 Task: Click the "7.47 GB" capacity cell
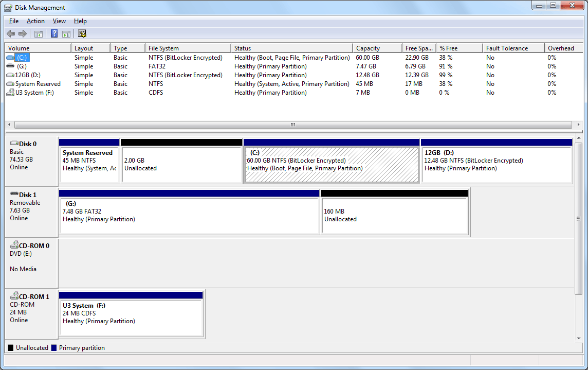coord(366,66)
